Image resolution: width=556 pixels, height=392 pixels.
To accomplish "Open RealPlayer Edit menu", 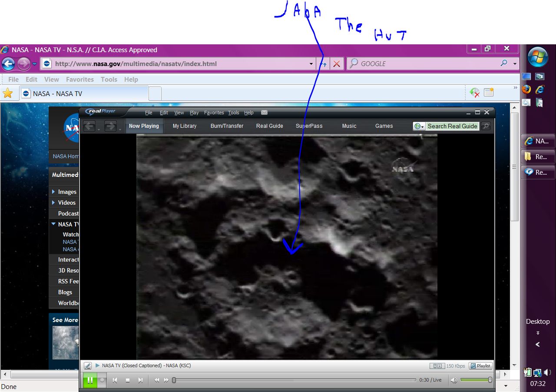I will (164, 113).
